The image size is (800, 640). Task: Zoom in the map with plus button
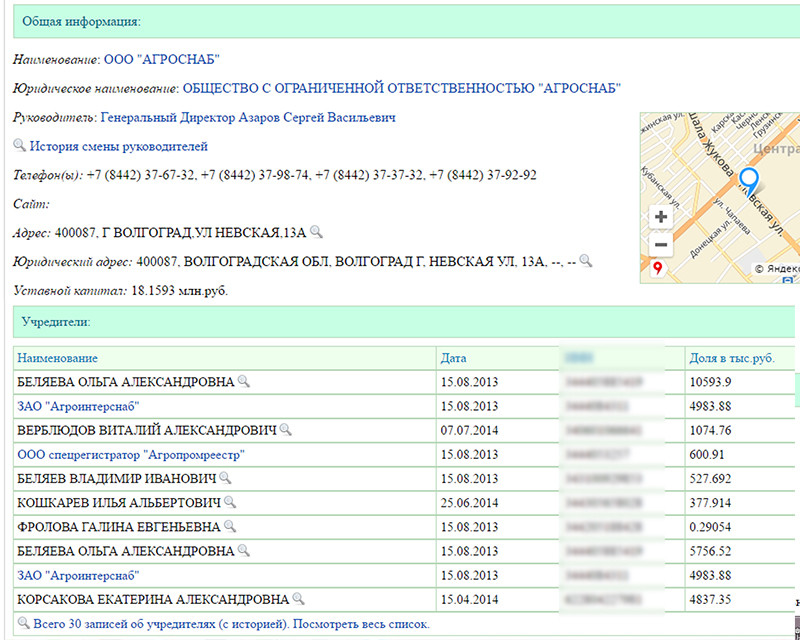tap(661, 217)
